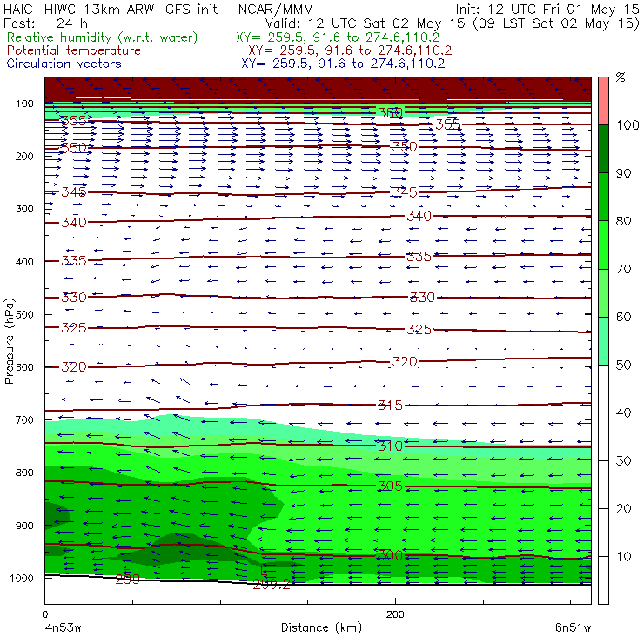644x644 pixels.
Task: Click the green XY coordinates line
Action: (x=338, y=37)
